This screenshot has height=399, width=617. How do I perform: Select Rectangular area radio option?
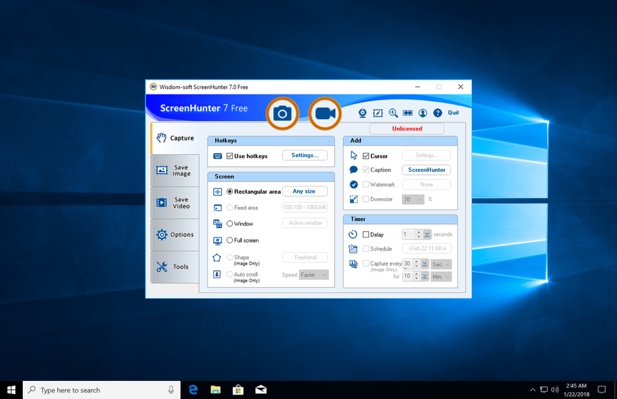(x=230, y=192)
